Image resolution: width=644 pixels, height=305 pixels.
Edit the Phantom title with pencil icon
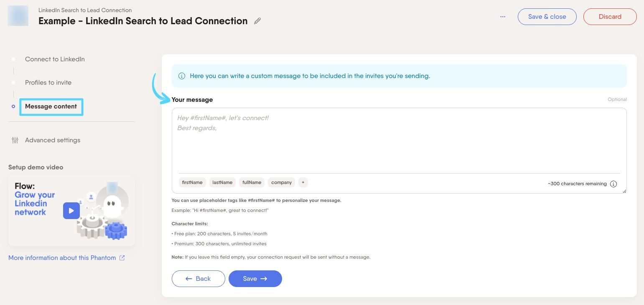[257, 21]
